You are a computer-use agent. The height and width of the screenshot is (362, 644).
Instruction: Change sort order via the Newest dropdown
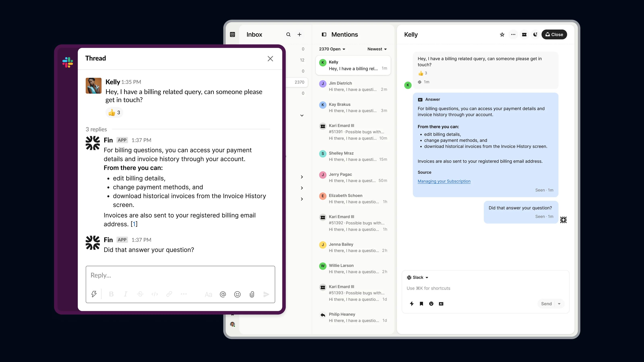point(377,49)
